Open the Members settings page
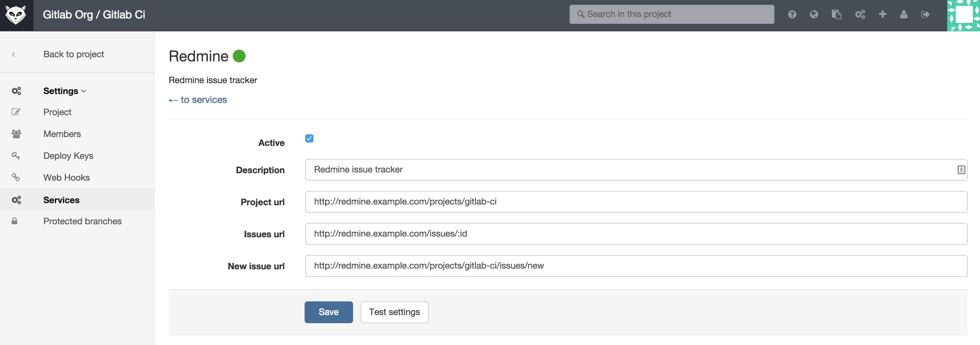Image resolution: width=980 pixels, height=345 pixels. (62, 134)
